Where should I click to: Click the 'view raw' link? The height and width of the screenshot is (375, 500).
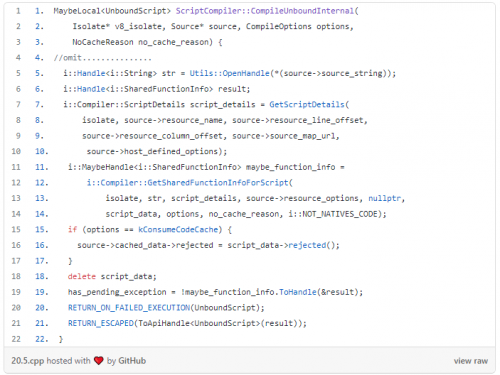pyautogui.click(x=470, y=361)
